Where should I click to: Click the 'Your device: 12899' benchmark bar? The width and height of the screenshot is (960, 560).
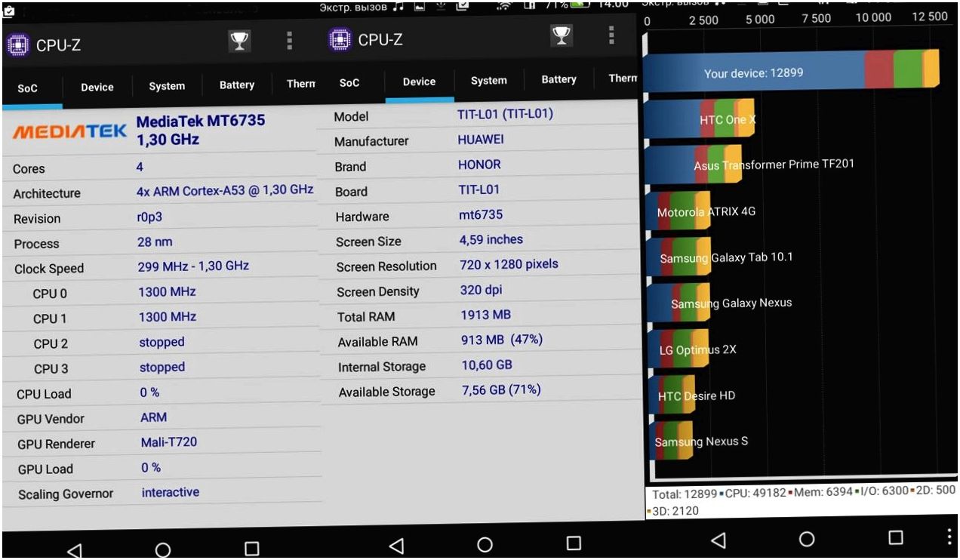[x=791, y=73]
